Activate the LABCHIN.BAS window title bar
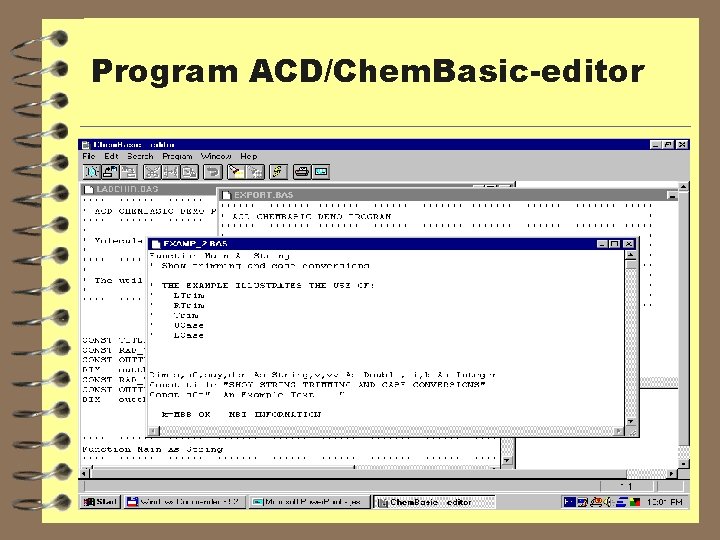Screen dimensions: 720x540 [149, 189]
